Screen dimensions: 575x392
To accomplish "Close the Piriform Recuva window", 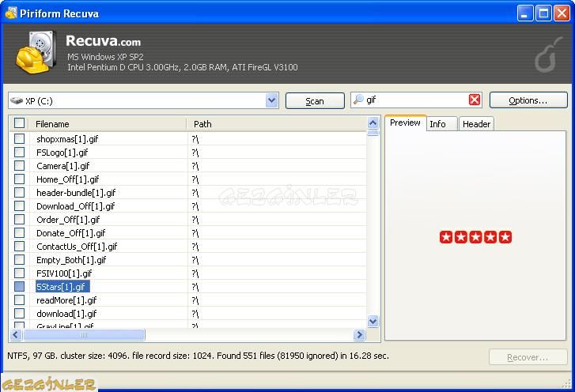I will click(x=562, y=13).
